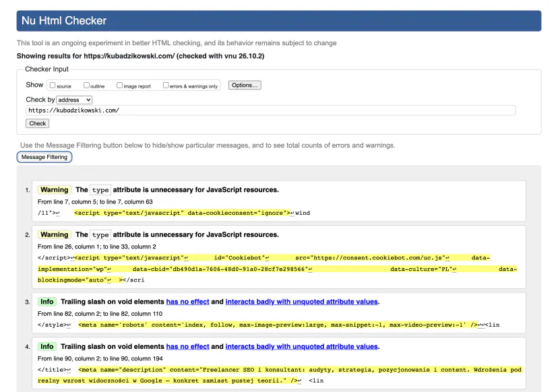
Task: Open the Options... button
Action: click(x=245, y=86)
